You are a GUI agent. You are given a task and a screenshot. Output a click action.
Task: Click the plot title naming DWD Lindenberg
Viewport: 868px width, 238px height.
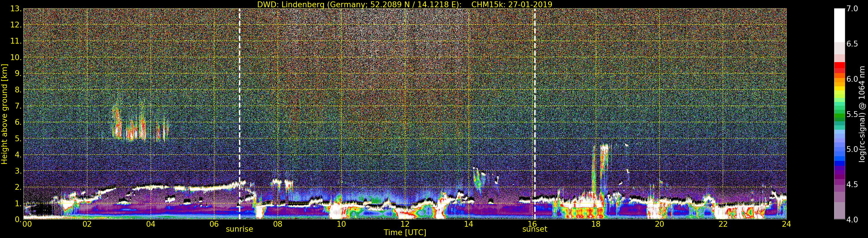404,4
